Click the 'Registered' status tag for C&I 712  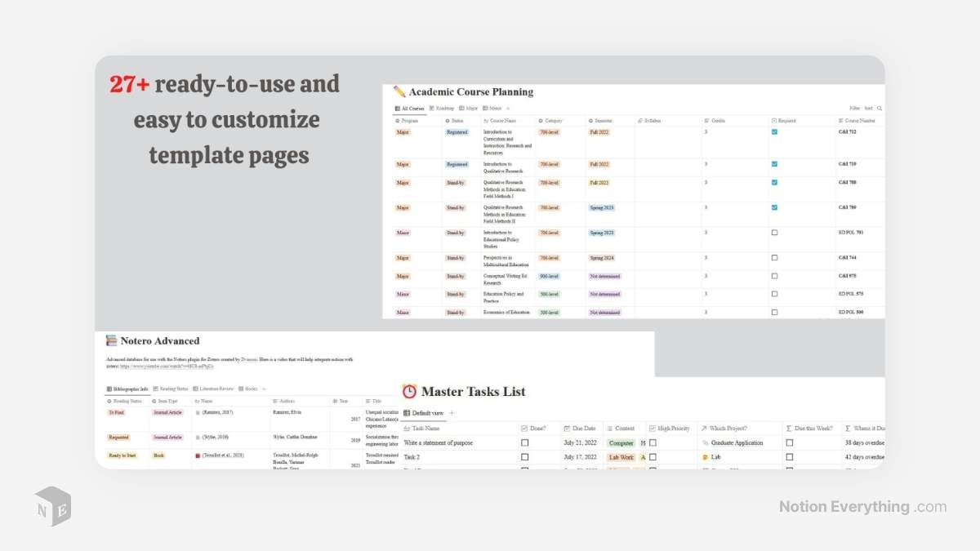pos(457,131)
